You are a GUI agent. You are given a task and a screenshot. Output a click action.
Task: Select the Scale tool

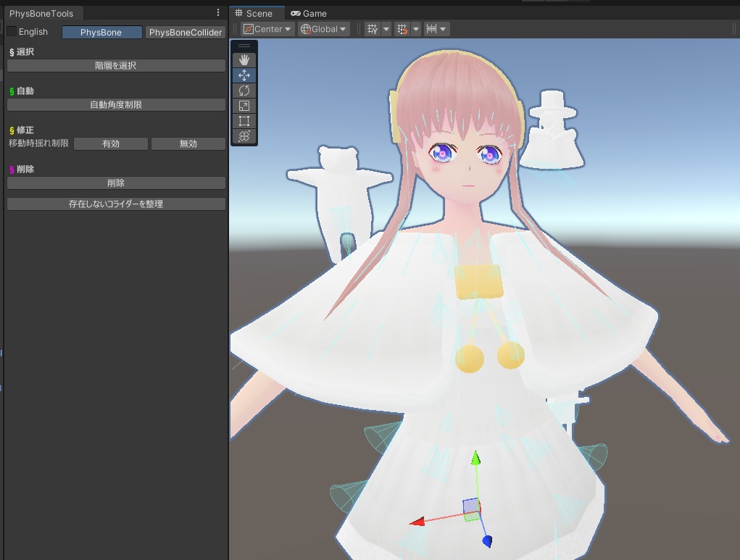(x=244, y=106)
